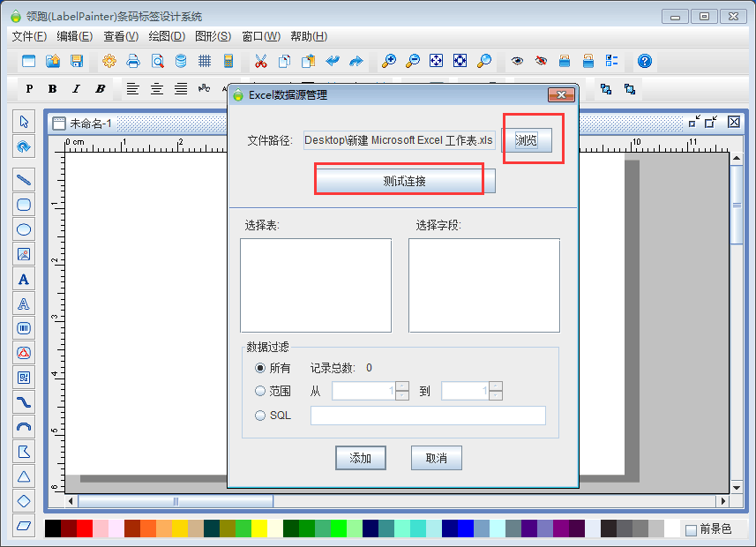Click the eye show icon in toolbar
Viewport: 756px width, 547px height.
pyautogui.click(x=517, y=61)
